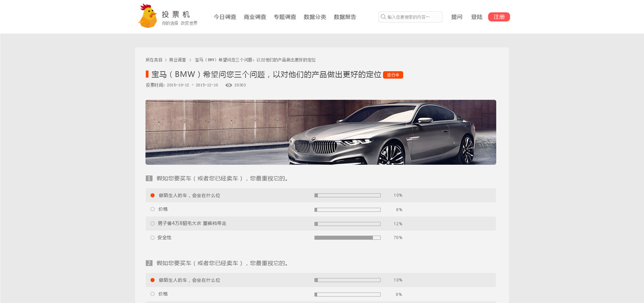Click the 提问 link
Screen dimensions: 644x303
(457, 17)
